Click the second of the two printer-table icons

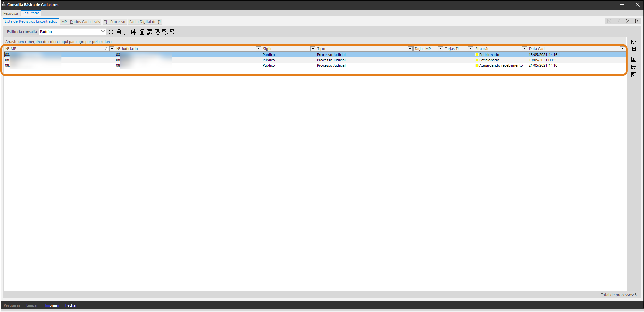coord(165,32)
